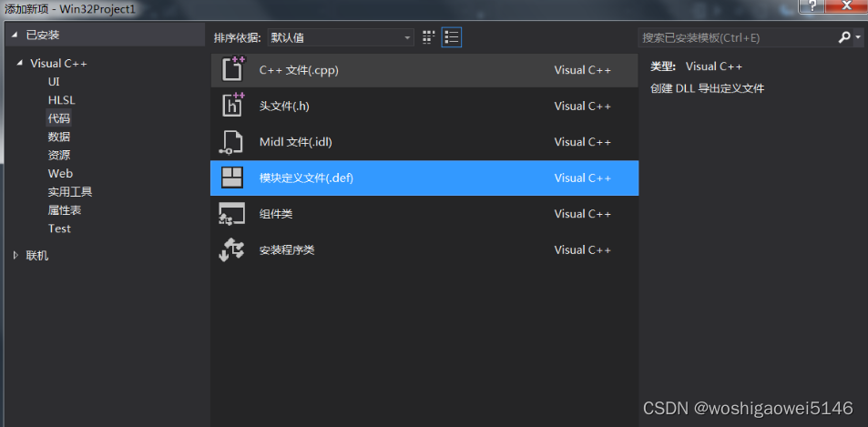Open the 排序依据 默认值 sort dropdown
The width and height of the screenshot is (868, 427).
(341, 37)
